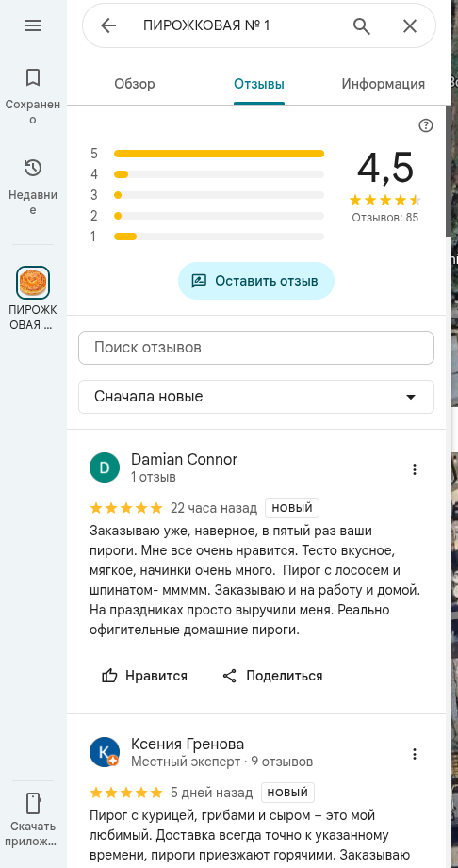
Task: Click the Damian Connor reviewer name
Action: [x=185, y=460]
